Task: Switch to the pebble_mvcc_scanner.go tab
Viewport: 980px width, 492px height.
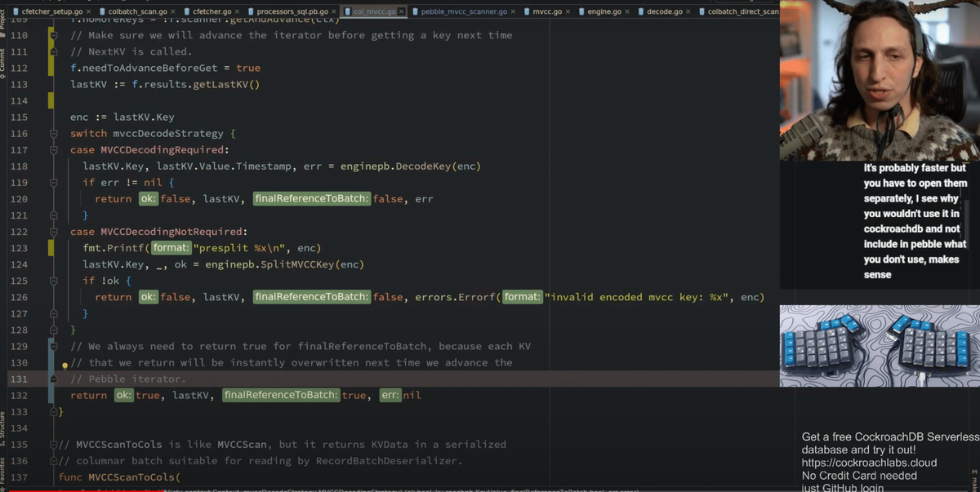Action: [463, 12]
